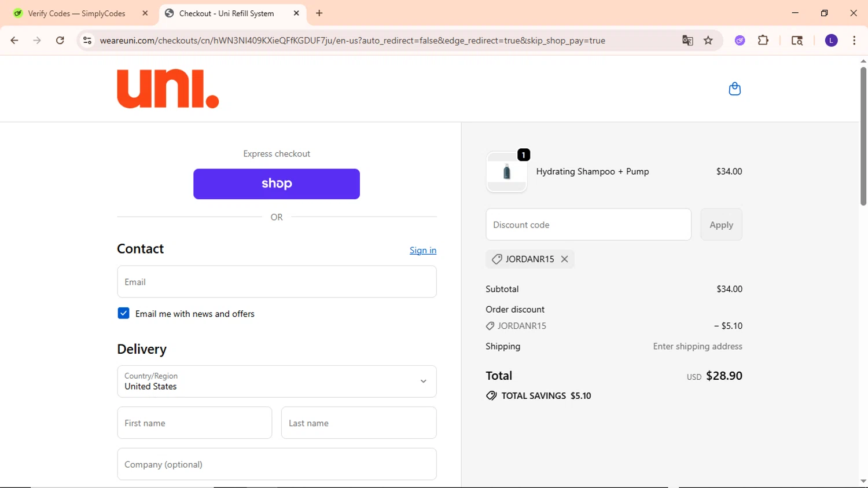
Task: Click the scrollbar down arrow
Action: point(863,481)
